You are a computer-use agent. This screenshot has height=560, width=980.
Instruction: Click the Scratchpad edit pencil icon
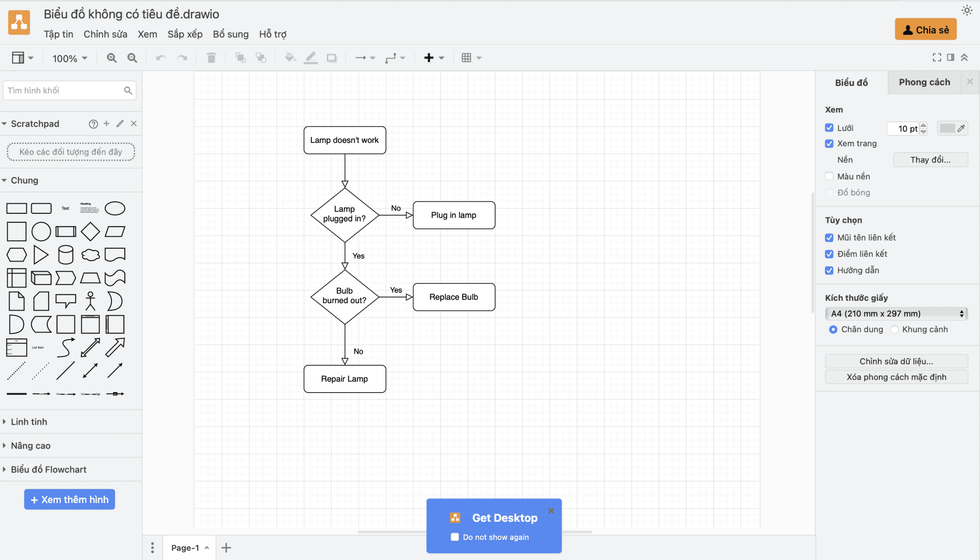(120, 123)
